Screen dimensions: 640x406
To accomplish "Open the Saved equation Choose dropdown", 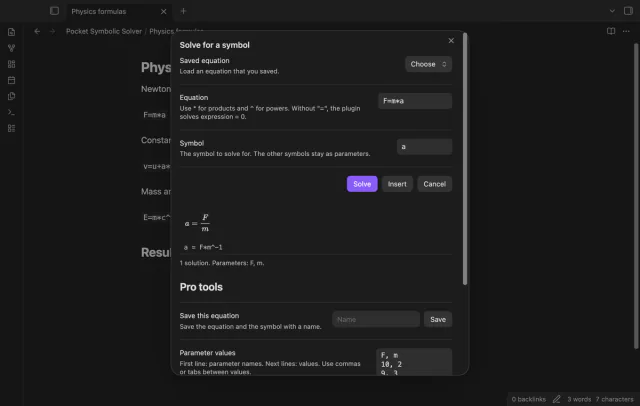I will coord(428,64).
